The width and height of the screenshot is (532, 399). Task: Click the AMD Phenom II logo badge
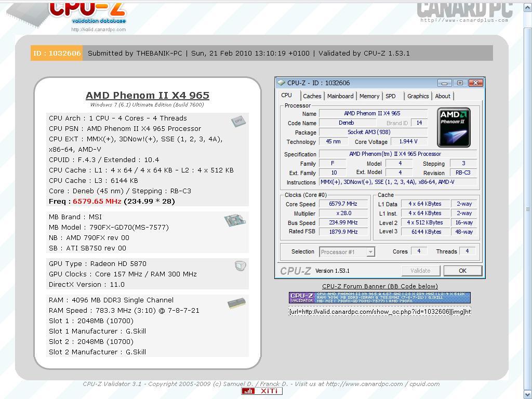coord(454,127)
